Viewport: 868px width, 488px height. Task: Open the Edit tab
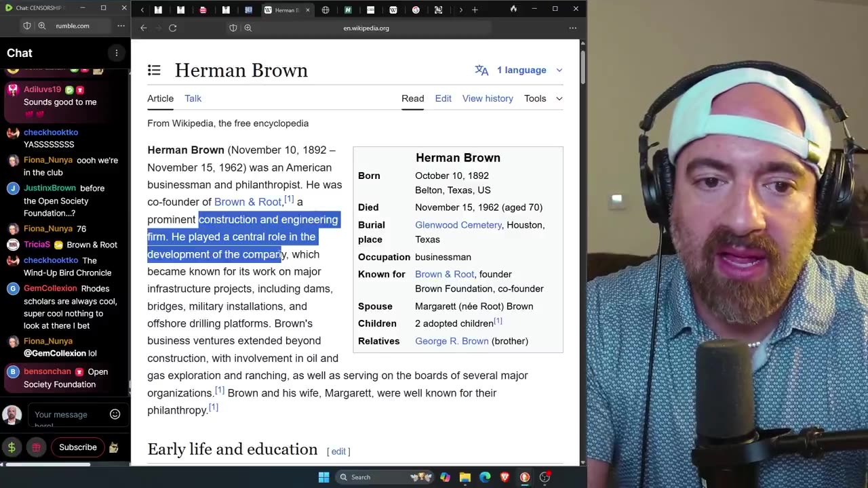(x=443, y=98)
